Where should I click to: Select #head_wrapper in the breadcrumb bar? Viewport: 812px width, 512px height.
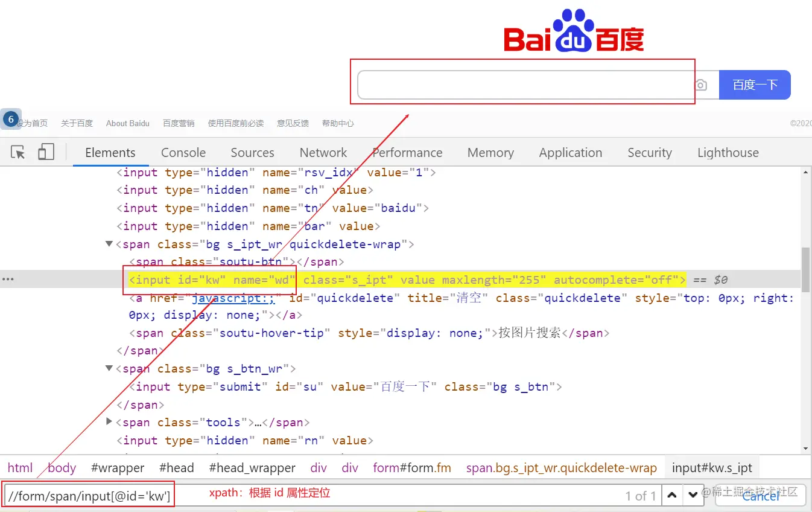pyautogui.click(x=252, y=468)
